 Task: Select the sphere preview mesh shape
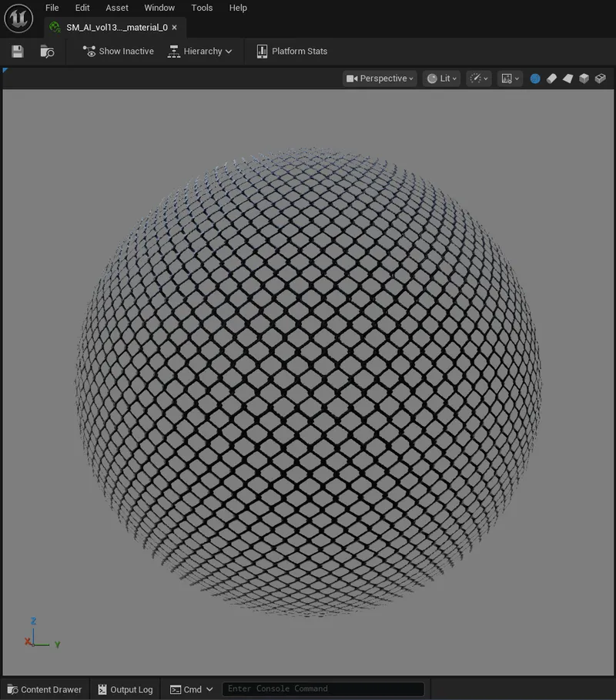[x=534, y=78]
